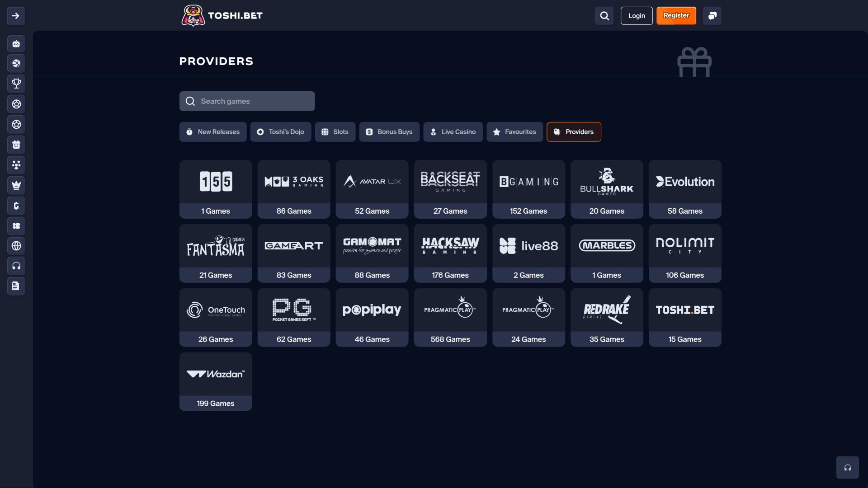This screenshot has width=868, height=488.
Task: Open the large gift box icon
Action: [694, 62]
